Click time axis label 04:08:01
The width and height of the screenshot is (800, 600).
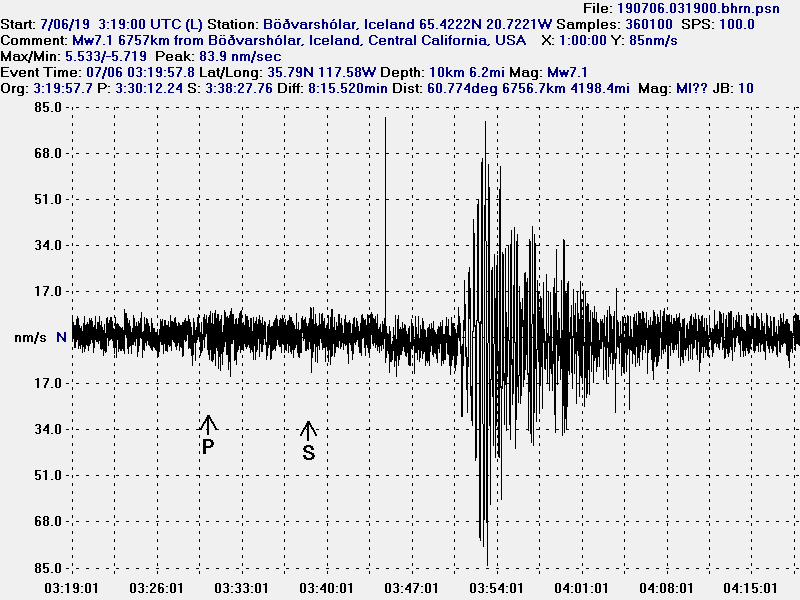(666, 588)
